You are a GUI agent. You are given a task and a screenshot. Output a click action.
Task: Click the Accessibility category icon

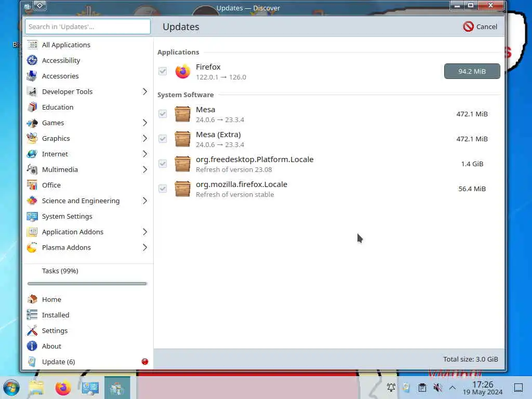(x=32, y=60)
